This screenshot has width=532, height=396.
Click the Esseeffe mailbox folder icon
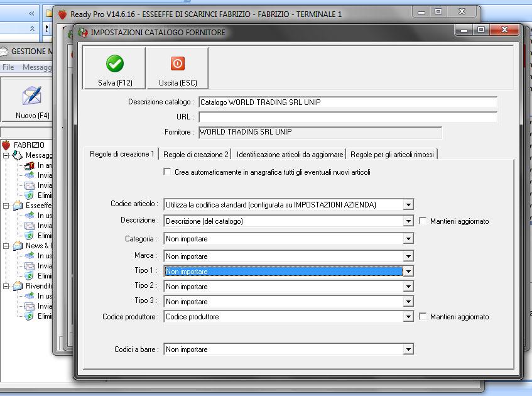pyautogui.click(x=18, y=206)
